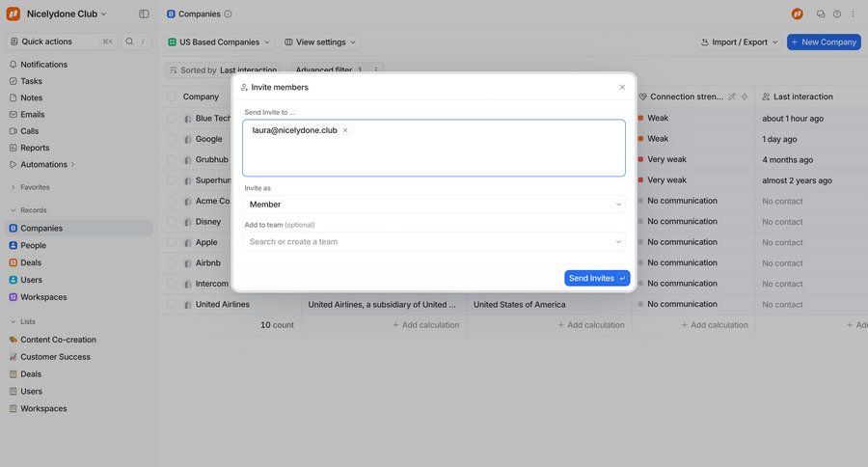Remove laura@nicelydone.club from invite list

345,130
